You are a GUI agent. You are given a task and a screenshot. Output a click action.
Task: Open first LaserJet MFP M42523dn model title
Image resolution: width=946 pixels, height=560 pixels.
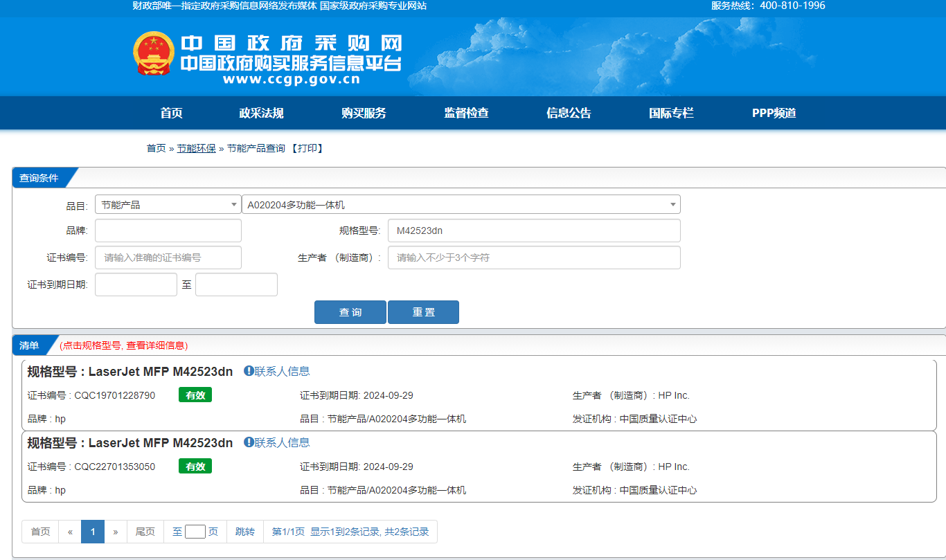(x=161, y=372)
